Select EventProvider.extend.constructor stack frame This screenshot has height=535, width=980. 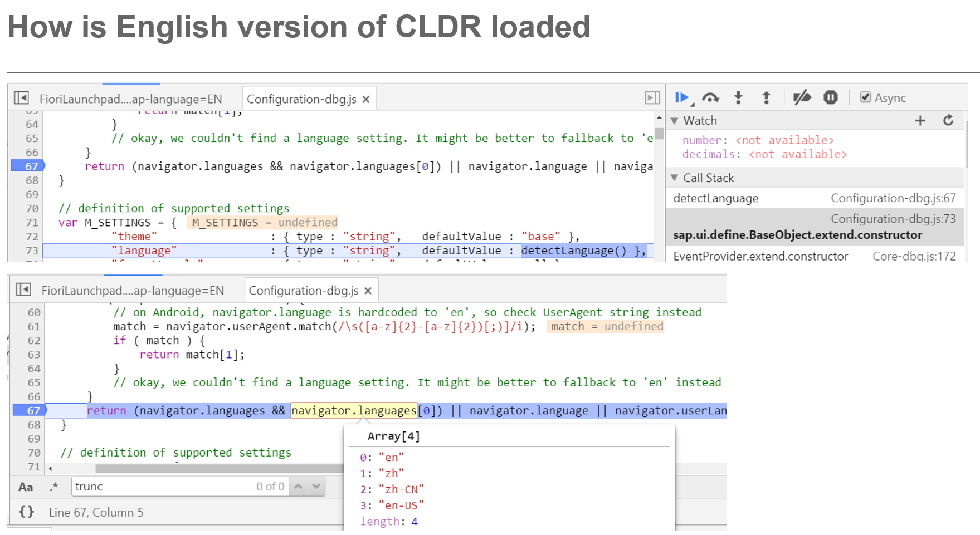tap(815, 256)
